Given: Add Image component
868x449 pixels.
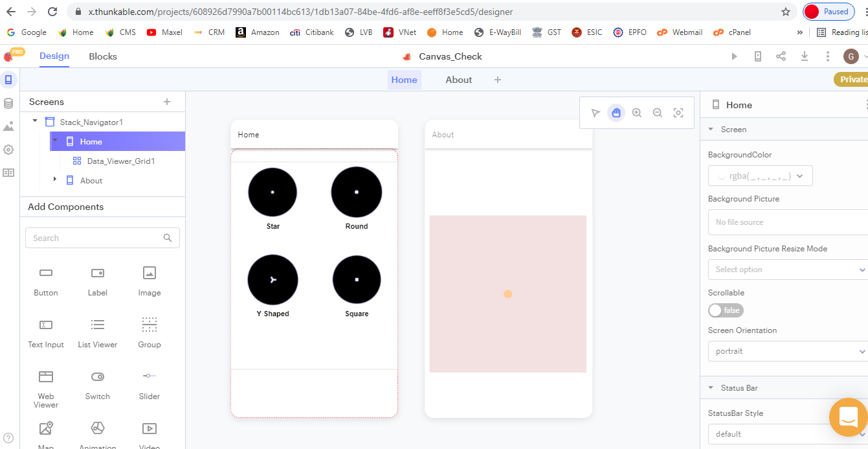Looking at the screenshot, I should pyautogui.click(x=150, y=282).
